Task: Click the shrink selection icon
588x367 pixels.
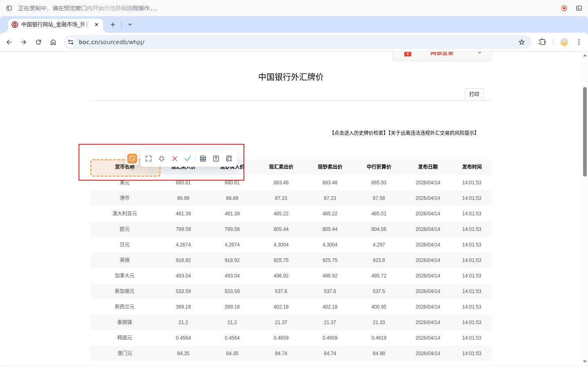Action: (162, 159)
